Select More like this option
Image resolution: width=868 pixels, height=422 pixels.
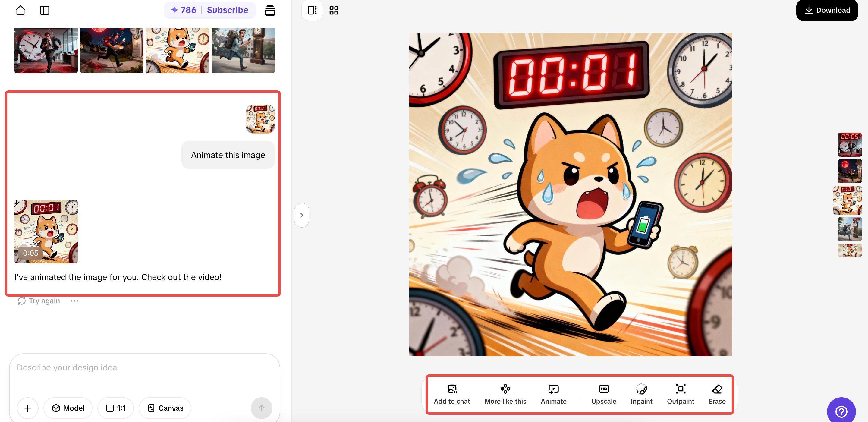click(505, 394)
